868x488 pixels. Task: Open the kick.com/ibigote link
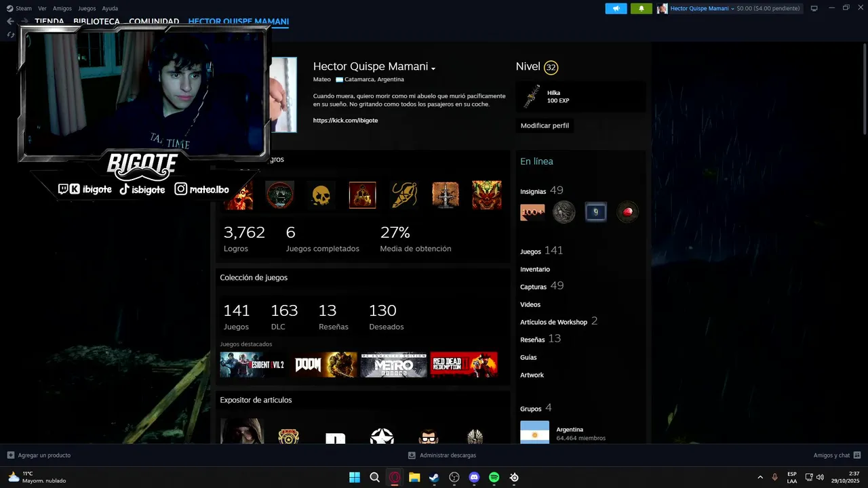pyautogui.click(x=345, y=120)
